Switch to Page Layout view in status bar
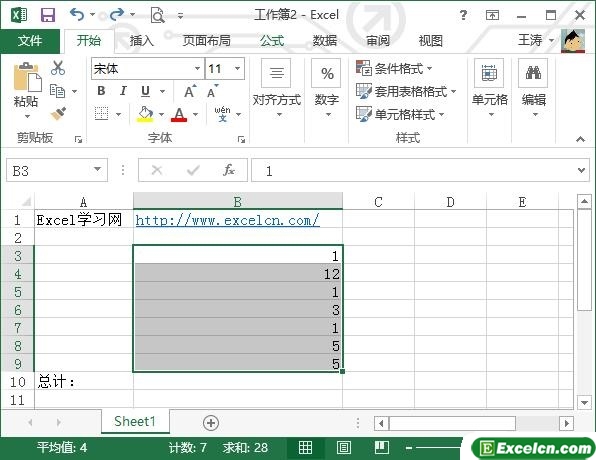This screenshot has width=596, height=460. point(343,447)
